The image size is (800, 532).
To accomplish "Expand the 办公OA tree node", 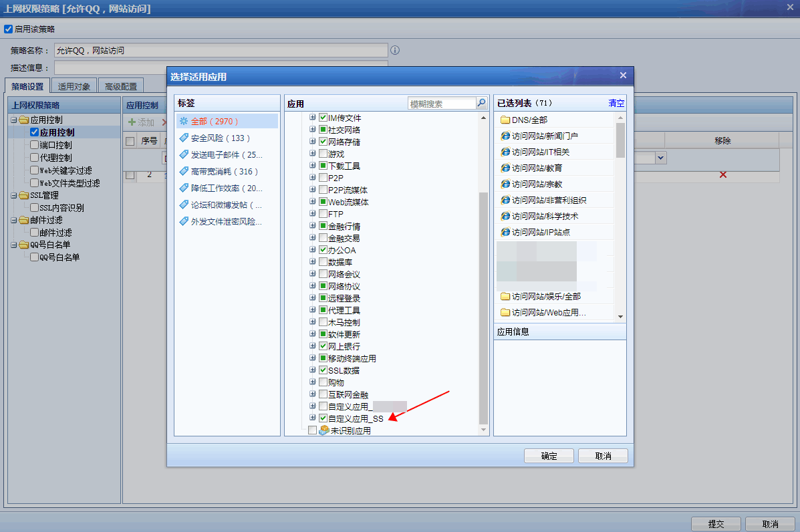I will 312,250.
